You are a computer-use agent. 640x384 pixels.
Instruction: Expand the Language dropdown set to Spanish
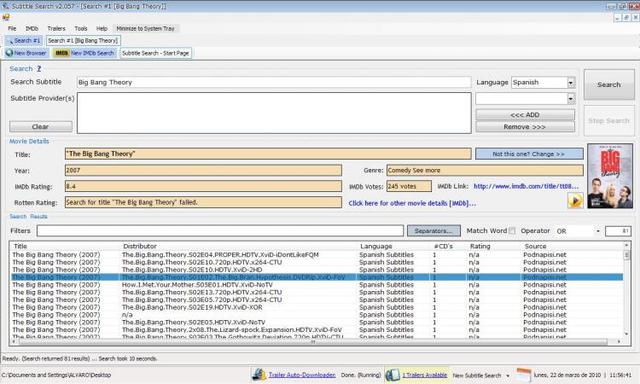point(571,82)
